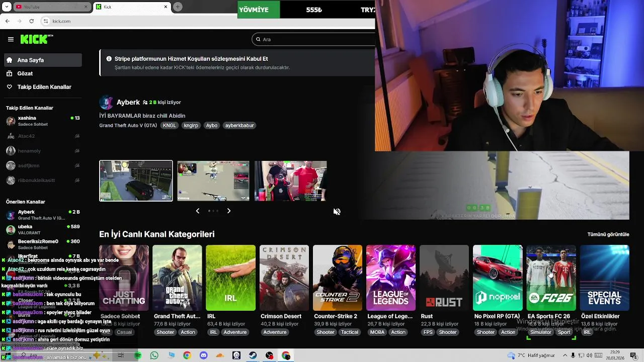644x362 pixels.
Task: Open Special Events category card
Action: pyautogui.click(x=604, y=278)
